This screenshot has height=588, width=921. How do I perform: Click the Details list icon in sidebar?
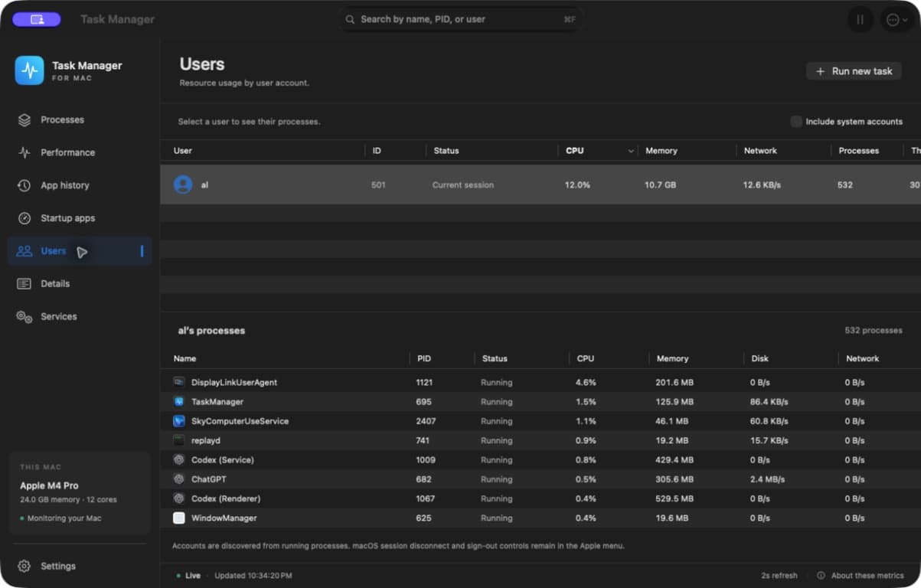click(24, 284)
